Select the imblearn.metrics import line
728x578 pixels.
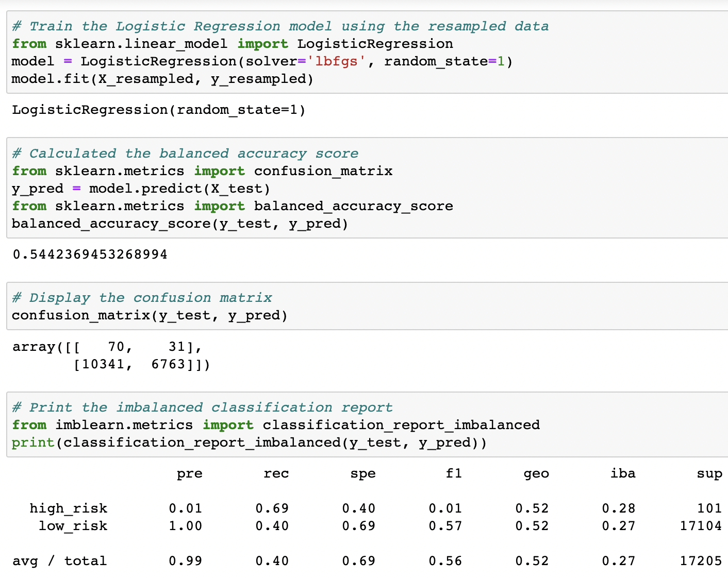[x=275, y=425]
